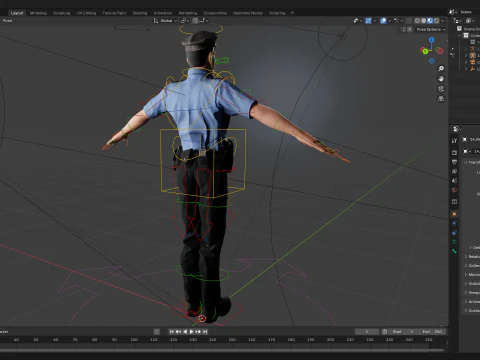
Task: Open the World properties tab
Action: 454,190
